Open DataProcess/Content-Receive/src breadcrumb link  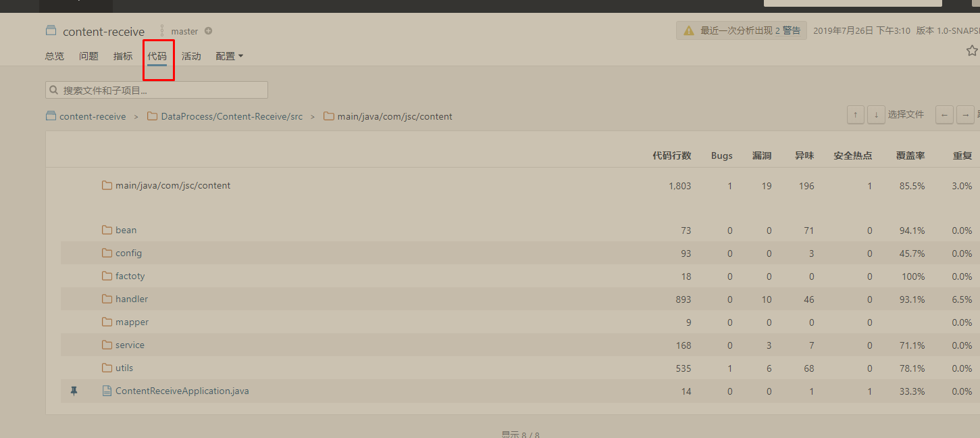point(232,116)
